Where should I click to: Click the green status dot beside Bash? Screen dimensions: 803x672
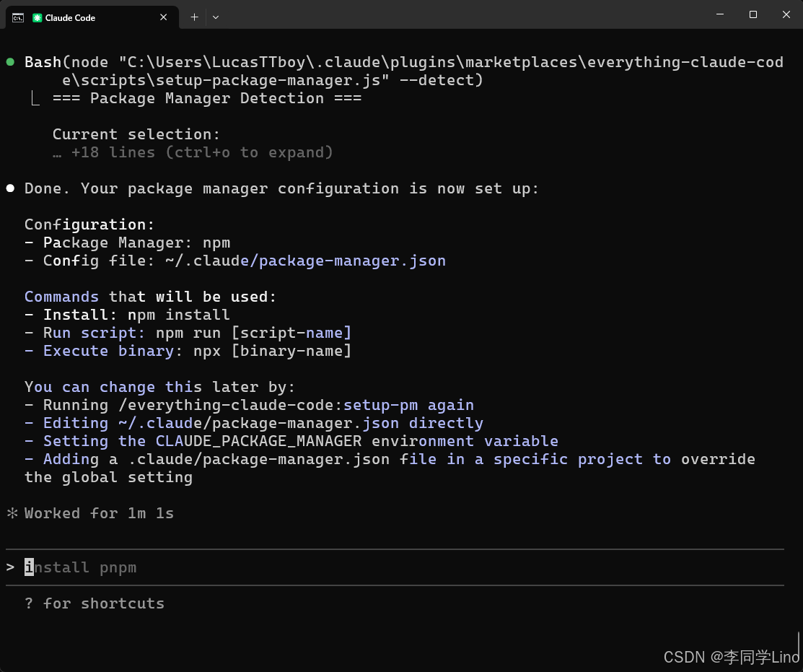[11, 62]
